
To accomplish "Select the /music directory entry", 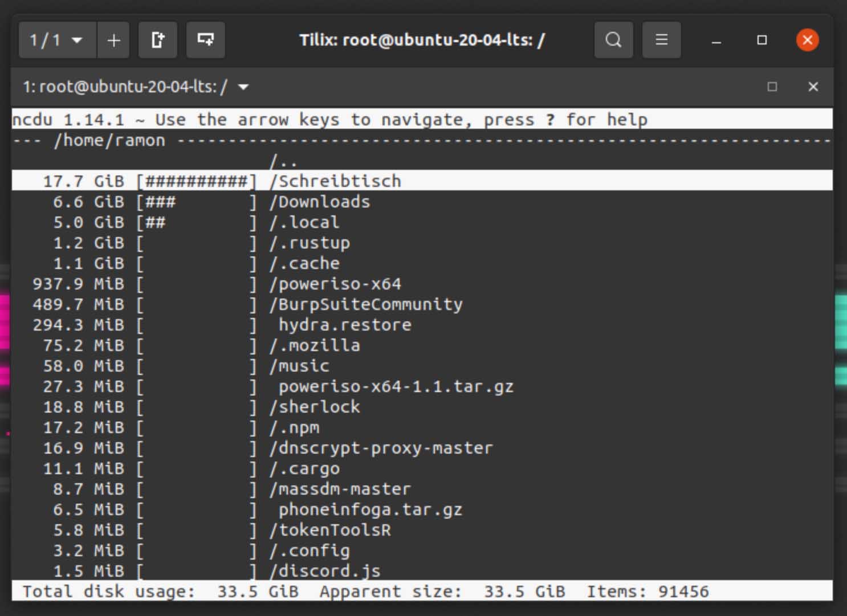I will [422, 366].
